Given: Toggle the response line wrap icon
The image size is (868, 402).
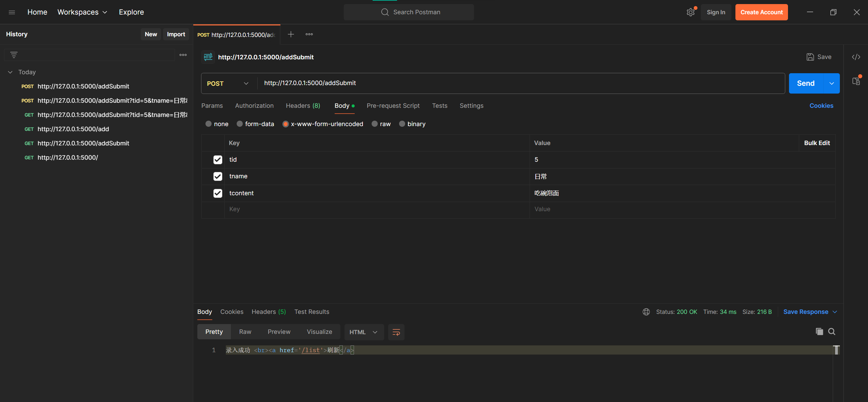Looking at the screenshot, I should [x=396, y=332].
